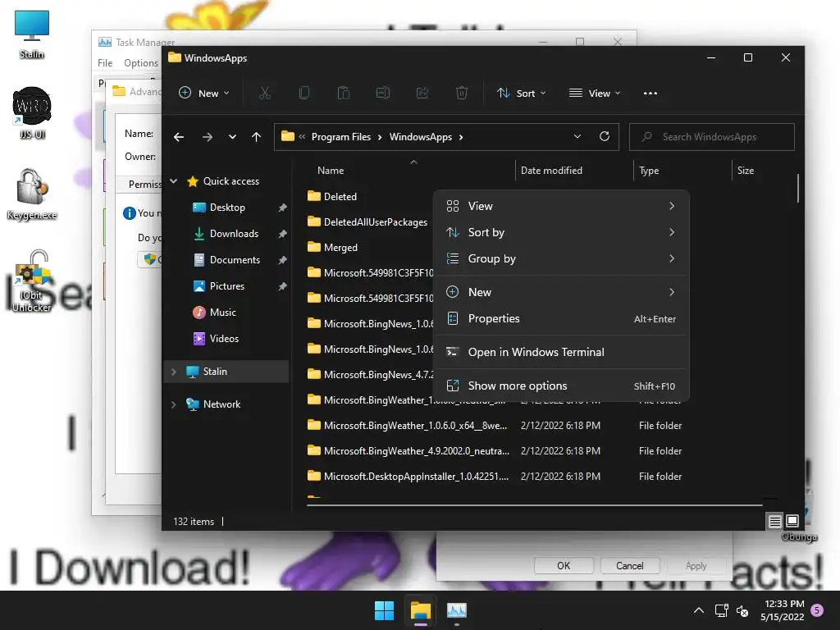Select Keygen.exe desktop icon

tap(32, 194)
